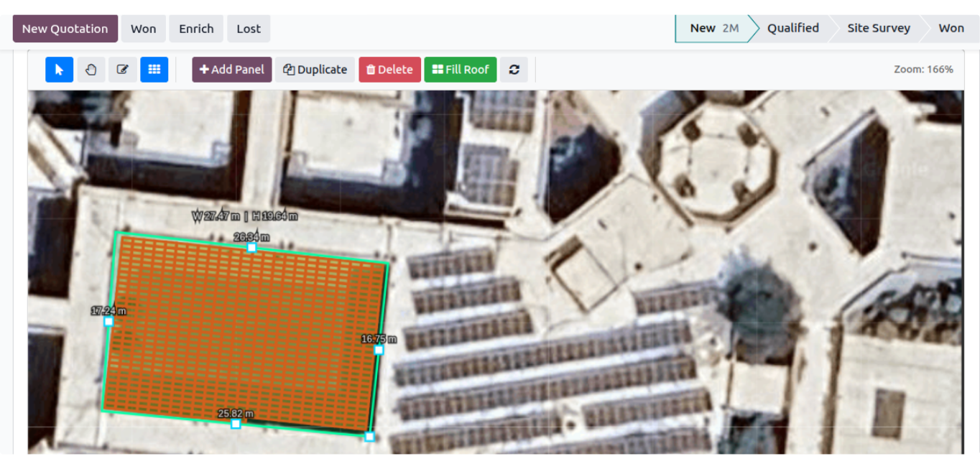The width and height of the screenshot is (980, 469).
Task: Click the top edge handle at 26.34 m
Action: (x=251, y=247)
